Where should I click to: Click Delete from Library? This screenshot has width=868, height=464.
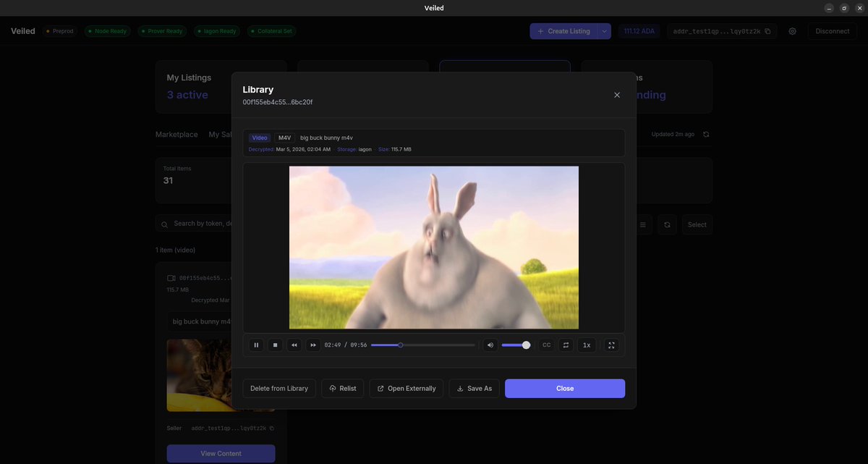click(279, 389)
